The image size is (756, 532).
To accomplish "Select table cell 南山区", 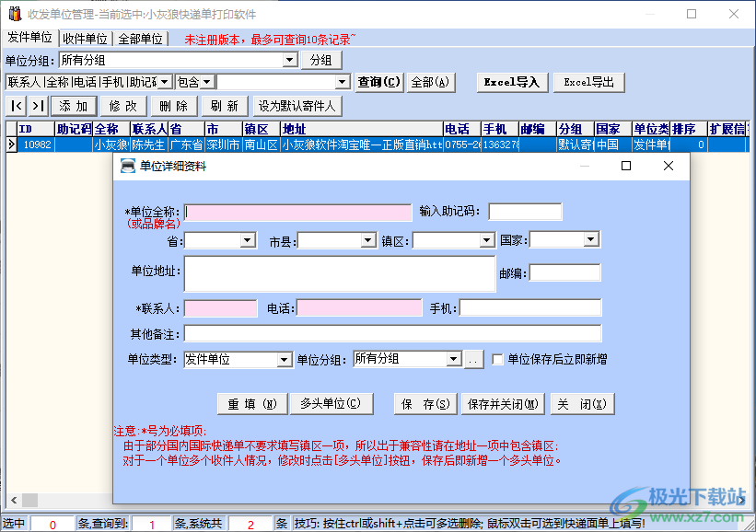I will pos(262,145).
